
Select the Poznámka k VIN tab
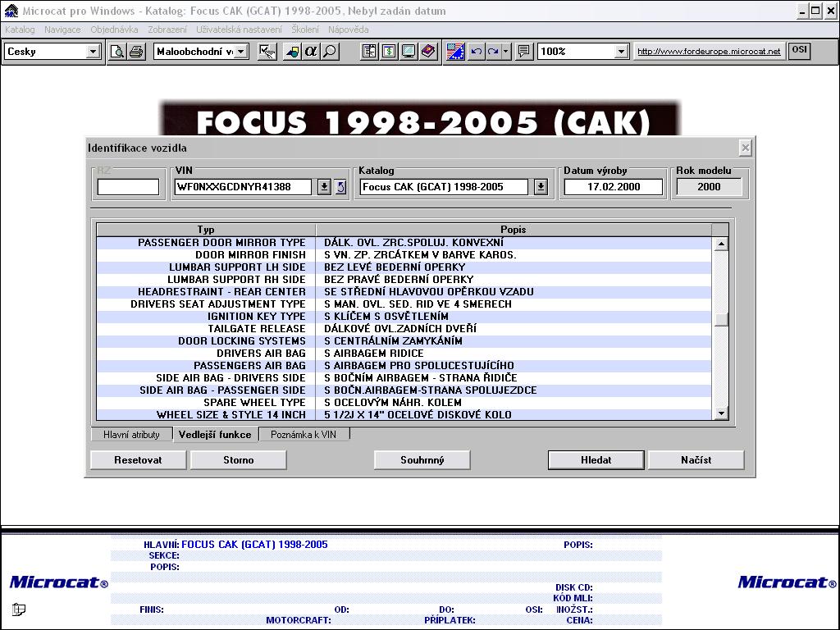[x=304, y=435]
